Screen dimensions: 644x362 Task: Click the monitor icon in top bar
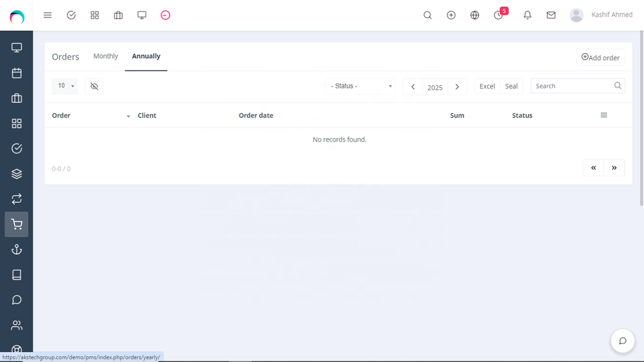142,15
